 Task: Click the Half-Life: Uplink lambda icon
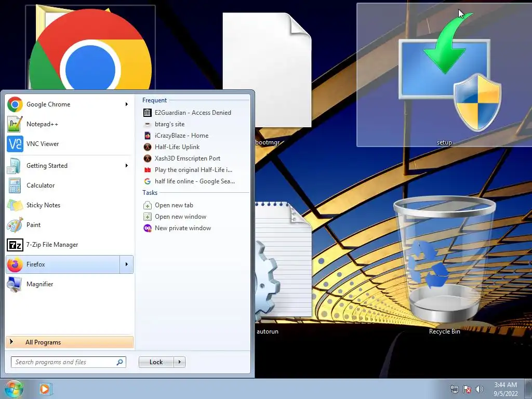pos(147,147)
